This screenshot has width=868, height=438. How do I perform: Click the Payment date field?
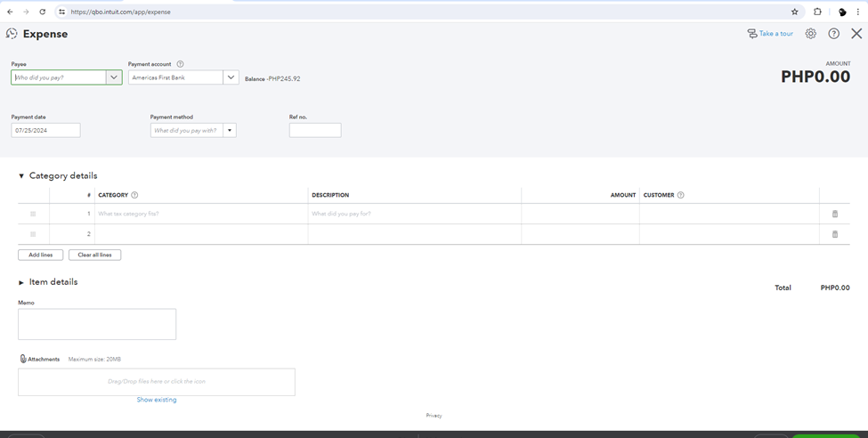[46, 131]
